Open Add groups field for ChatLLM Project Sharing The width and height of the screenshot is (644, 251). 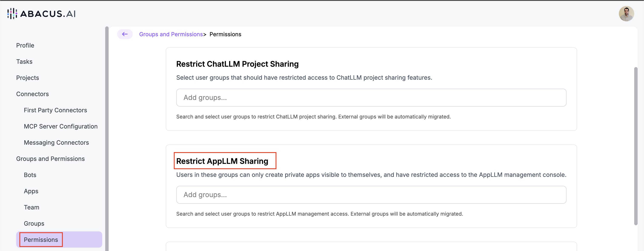[371, 98]
